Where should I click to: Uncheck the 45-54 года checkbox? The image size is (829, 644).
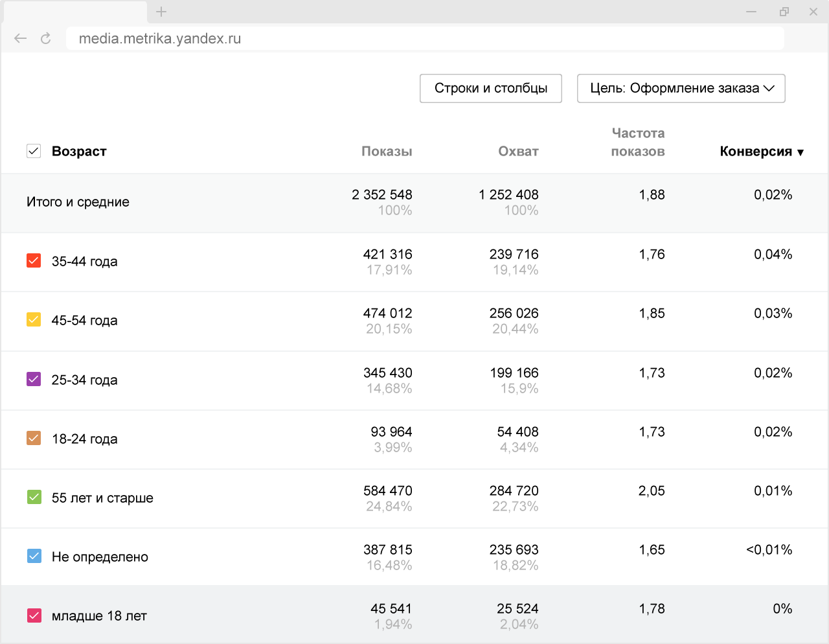pyautogui.click(x=34, y=319)
